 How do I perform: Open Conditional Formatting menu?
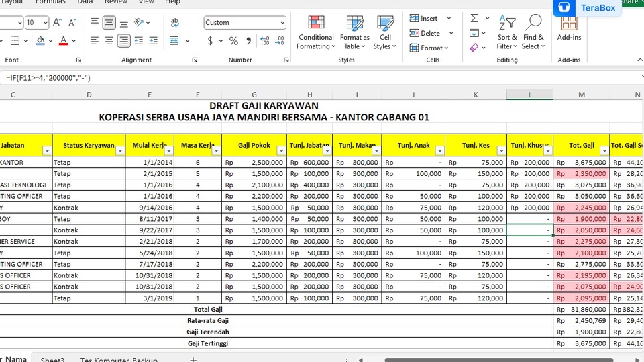[x=316, y=32]
